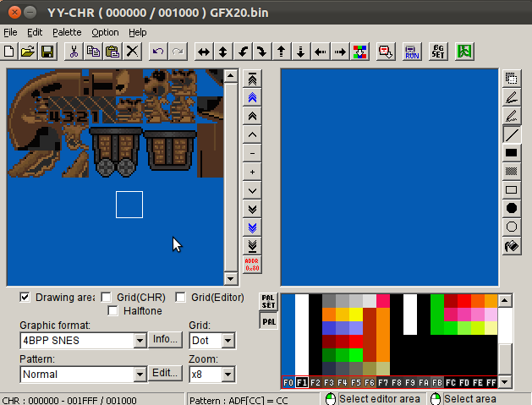The width and height of the screenshot is (532, 405).
Task: Open the Grid type dropdown
Action: (228, 340)
